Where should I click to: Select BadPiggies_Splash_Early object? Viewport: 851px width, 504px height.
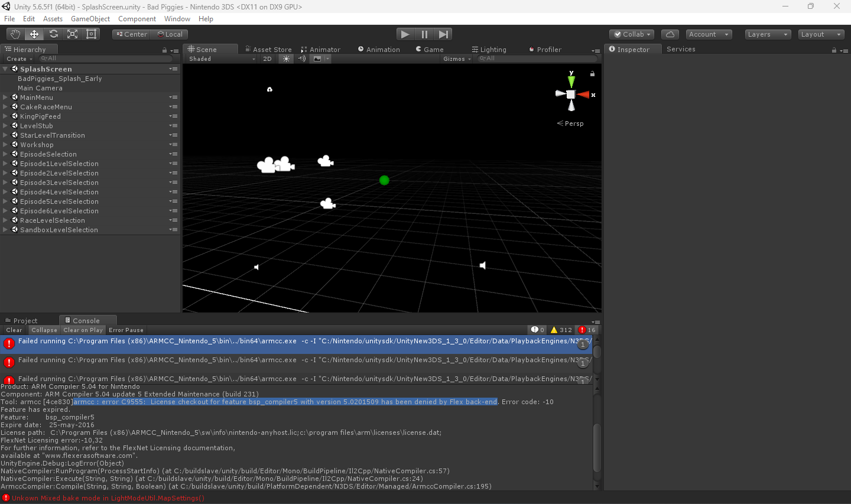tap(60, 79)
